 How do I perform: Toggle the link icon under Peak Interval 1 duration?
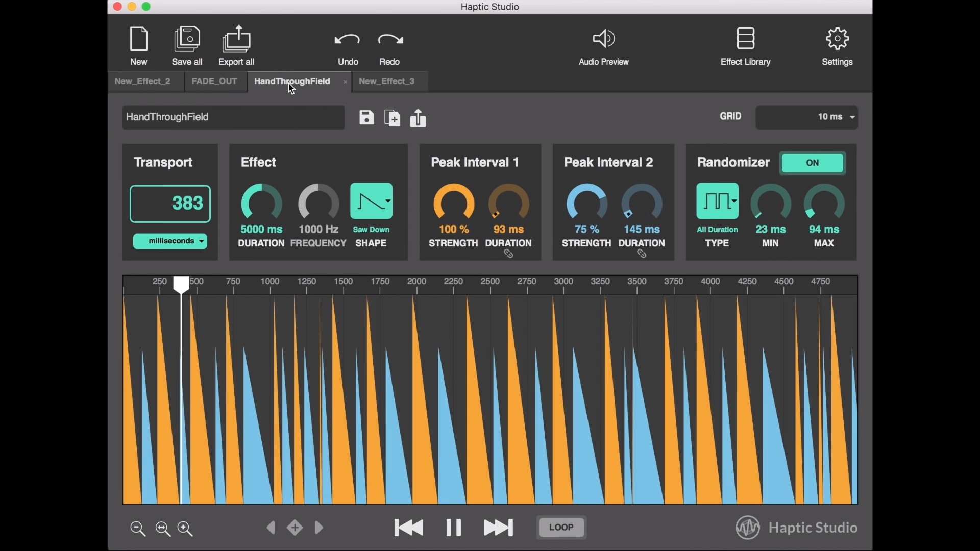point(509,254)
